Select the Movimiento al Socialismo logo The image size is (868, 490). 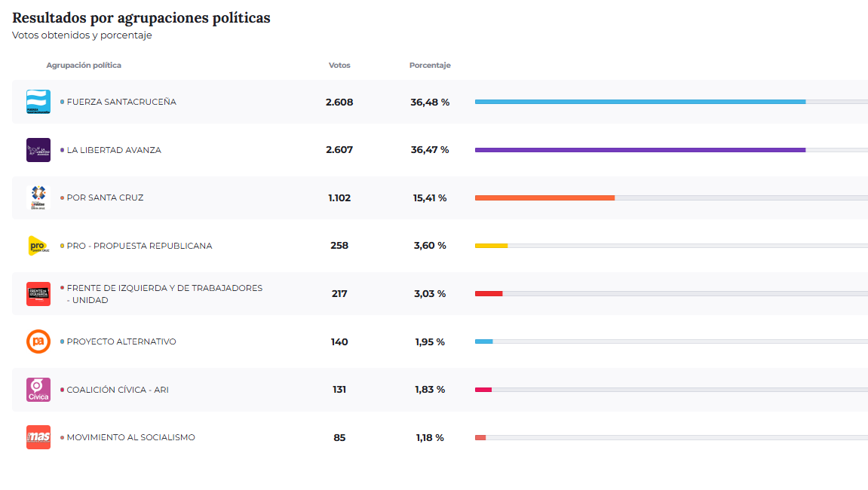[x=38, y=436]
